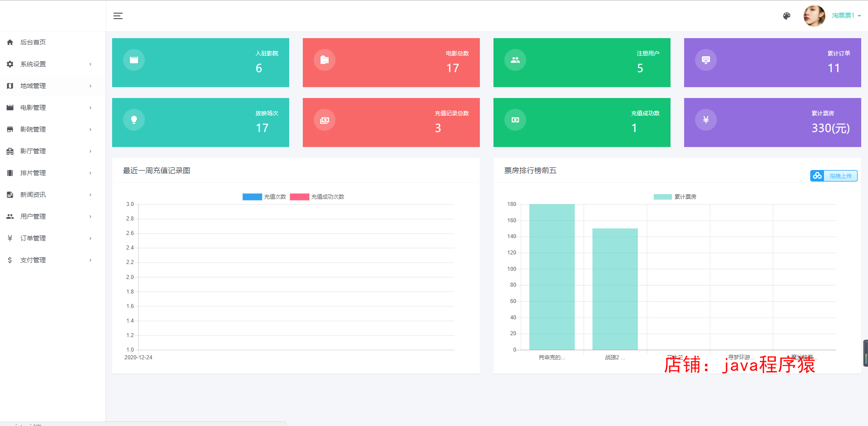Toggle the 充值次数 legend series
This screenshot has width=868, height=426.
[x=264, y=197]
